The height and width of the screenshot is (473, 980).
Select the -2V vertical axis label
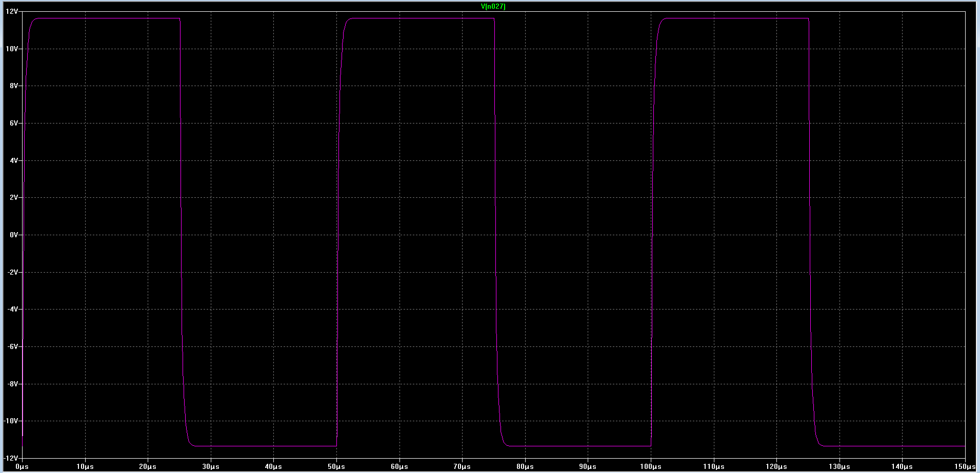coord(13,272)
